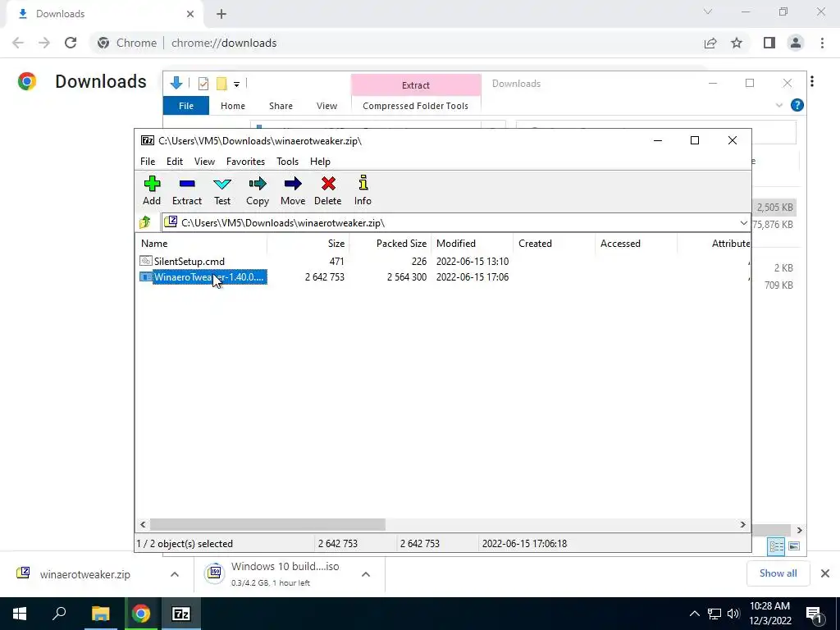Open the Chrome profile avatar
The image size is (840, 630).
(x=796, y=43)
